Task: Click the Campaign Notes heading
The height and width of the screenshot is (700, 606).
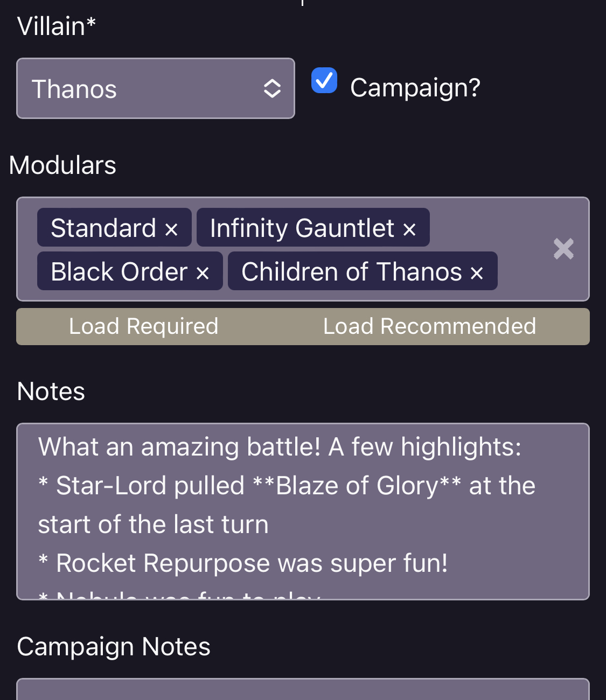Action: (x=114, y=646)
